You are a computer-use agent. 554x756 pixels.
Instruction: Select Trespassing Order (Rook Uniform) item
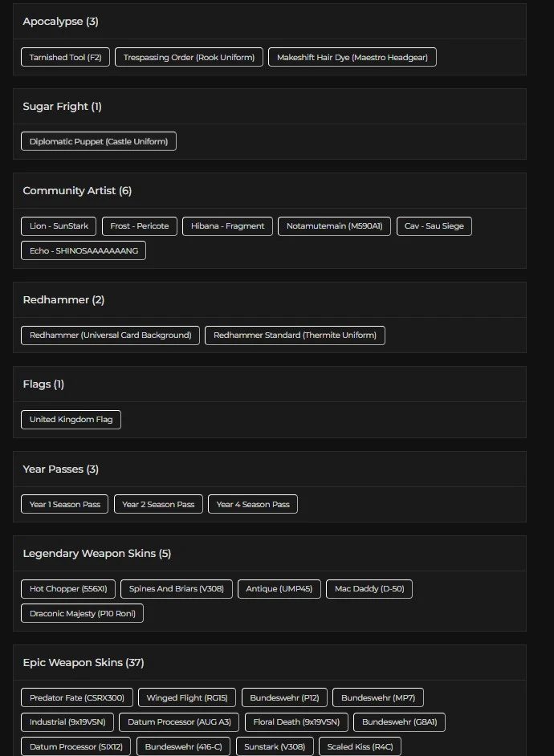click(189, 57)
